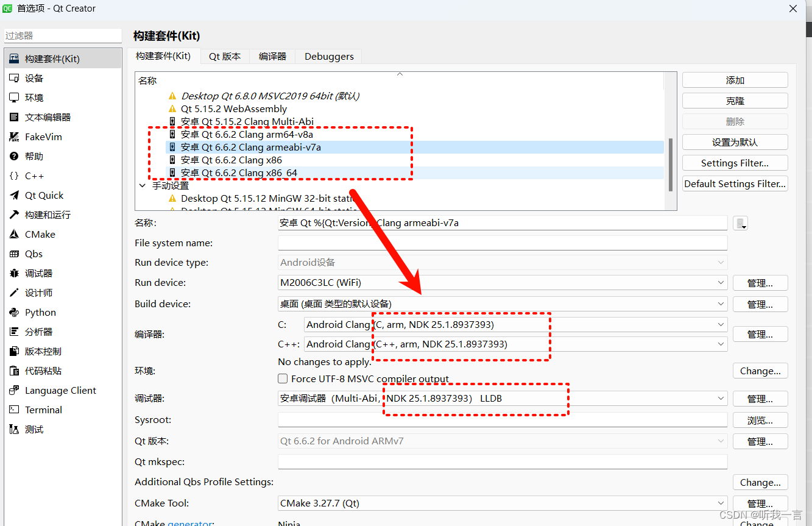The height and width of the screenshot is (526, 812).
Task: Click the File system name input field
Action: click(x=503, y=243)
